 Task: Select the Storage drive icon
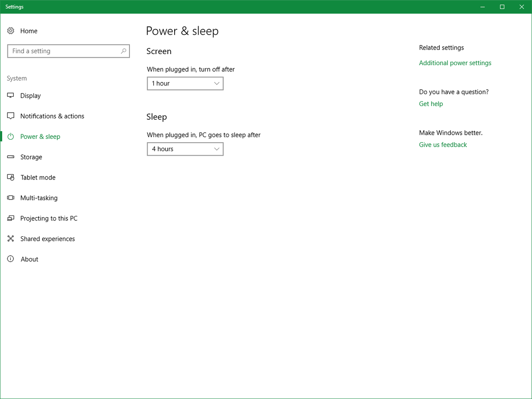pos(11,156)
